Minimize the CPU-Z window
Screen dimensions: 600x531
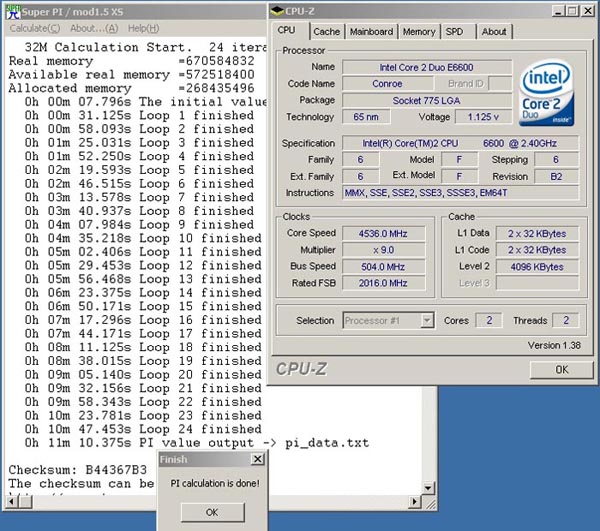[558, 11]
